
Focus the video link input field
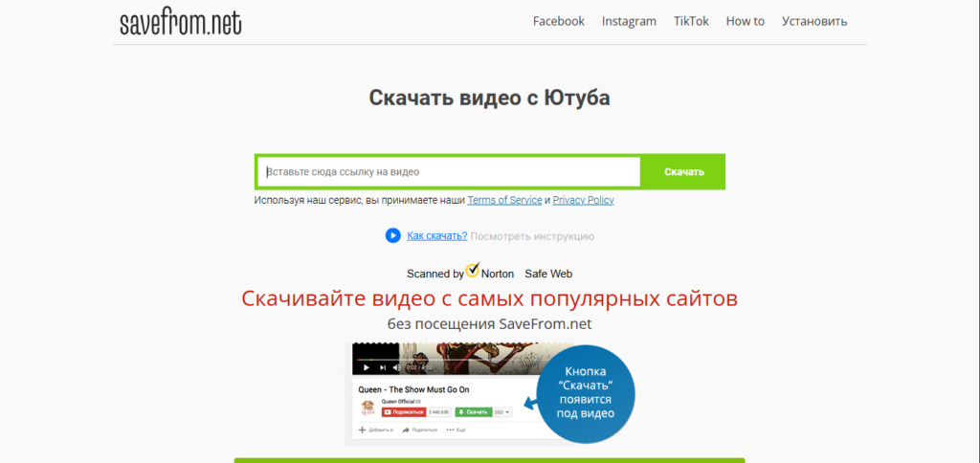449,172
